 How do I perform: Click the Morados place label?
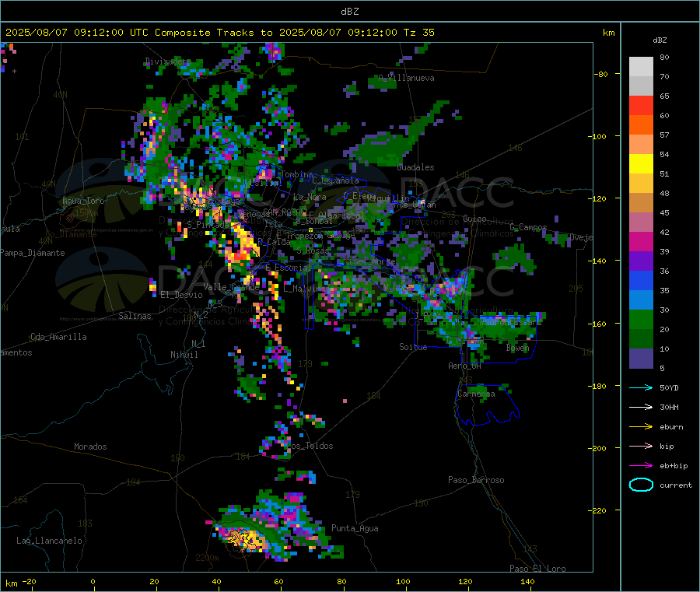coord(90,447)
